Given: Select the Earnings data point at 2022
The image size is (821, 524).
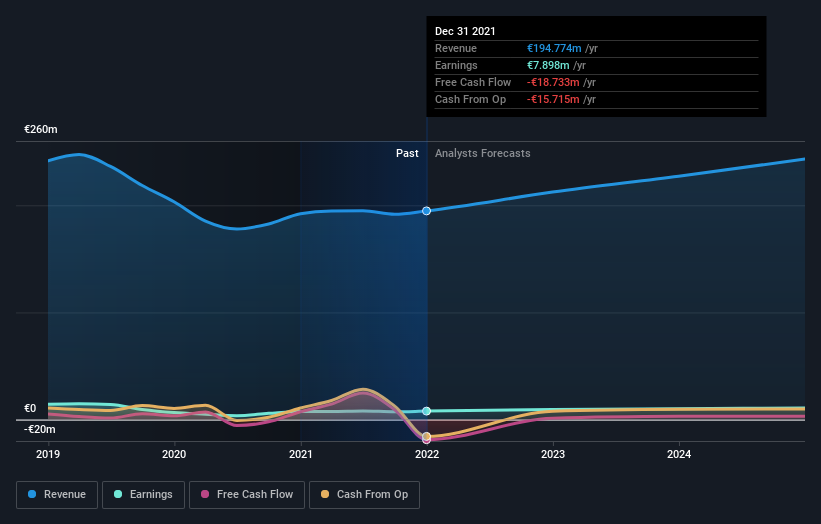Looking at the screenshot, I should coord(427,411).
